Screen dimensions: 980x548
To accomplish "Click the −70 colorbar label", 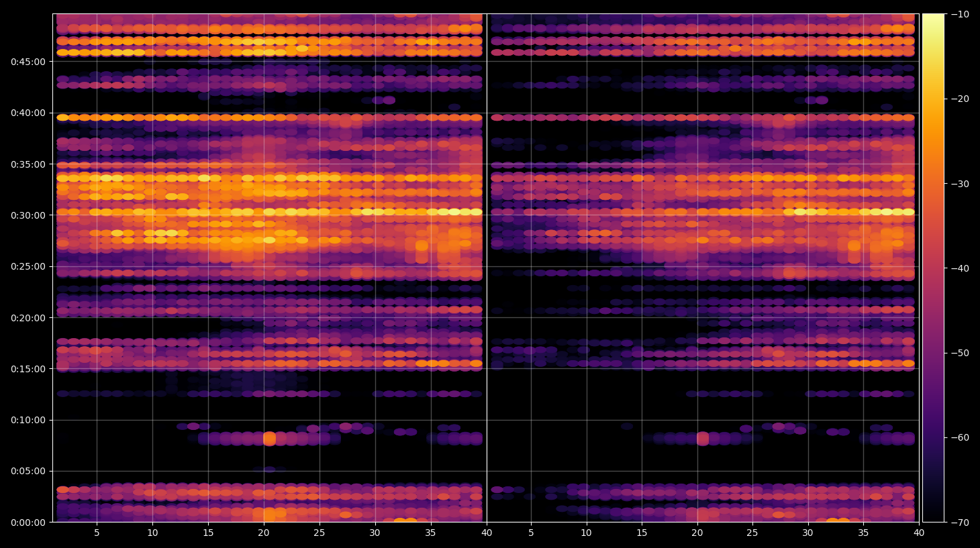I will click(960, 523).
